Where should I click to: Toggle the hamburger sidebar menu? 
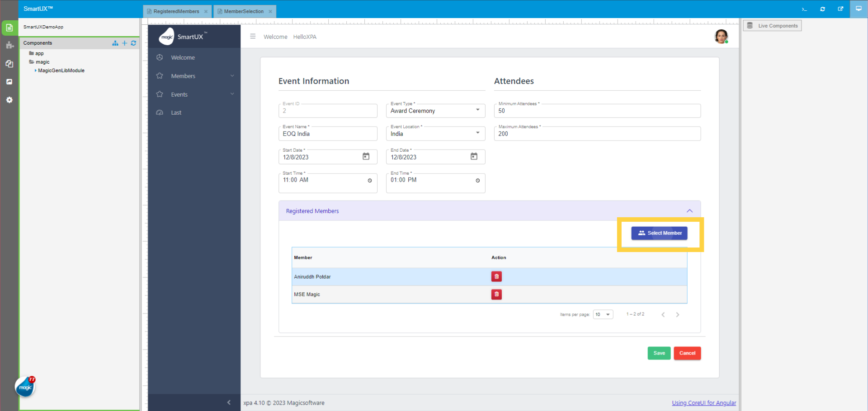pos(253,37)
